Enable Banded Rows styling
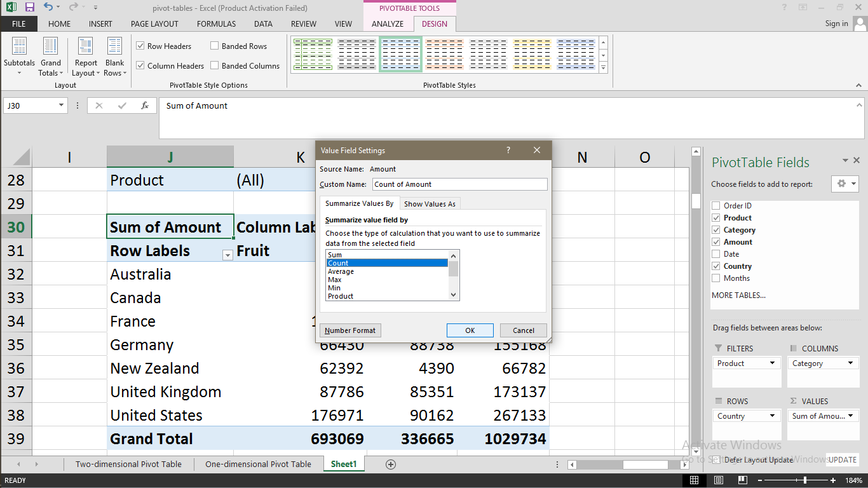This screenshot has width=868, height=488. (x=214, y=45)
